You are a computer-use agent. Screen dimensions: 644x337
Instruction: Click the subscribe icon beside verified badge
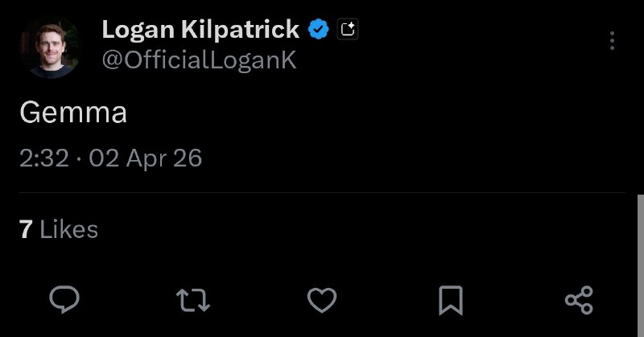pyautogui.click(x=348, y=31)
